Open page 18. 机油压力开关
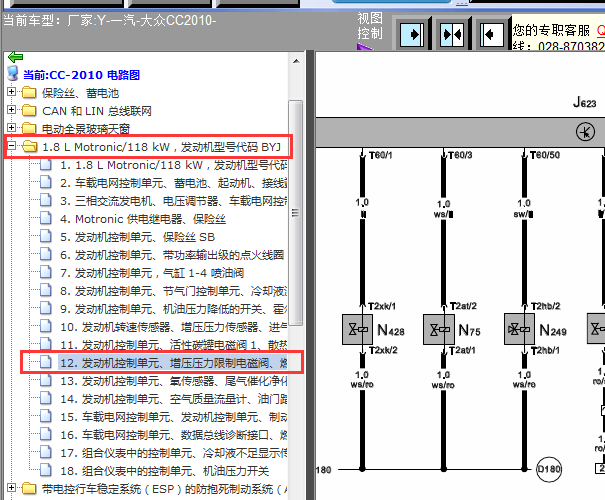The width and height of the screenshot is (605, 500). pyautogui.click(x=165, y=471)
